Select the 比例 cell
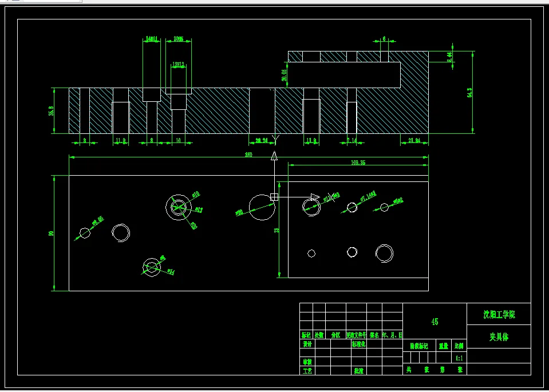The image size is (549, 392). (459, 346)
